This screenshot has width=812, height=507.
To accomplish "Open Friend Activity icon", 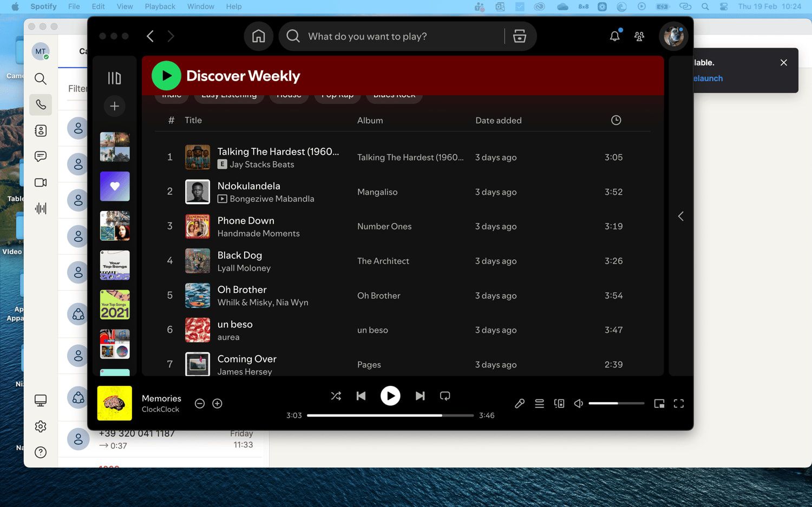I will point(639,36).
